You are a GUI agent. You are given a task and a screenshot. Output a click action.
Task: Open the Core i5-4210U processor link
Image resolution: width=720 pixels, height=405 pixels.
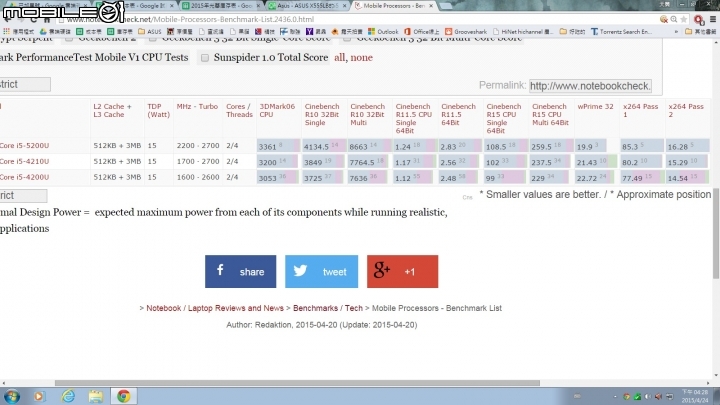click(24, 161)
